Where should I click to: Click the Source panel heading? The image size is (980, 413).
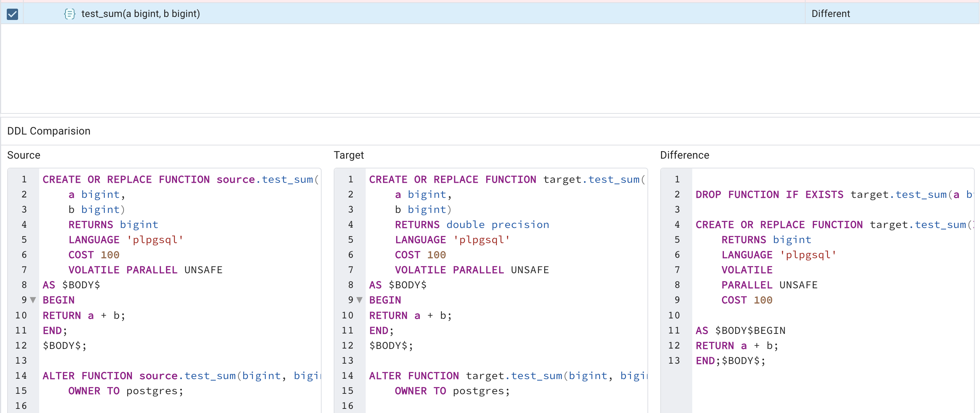tap(24, 155)
